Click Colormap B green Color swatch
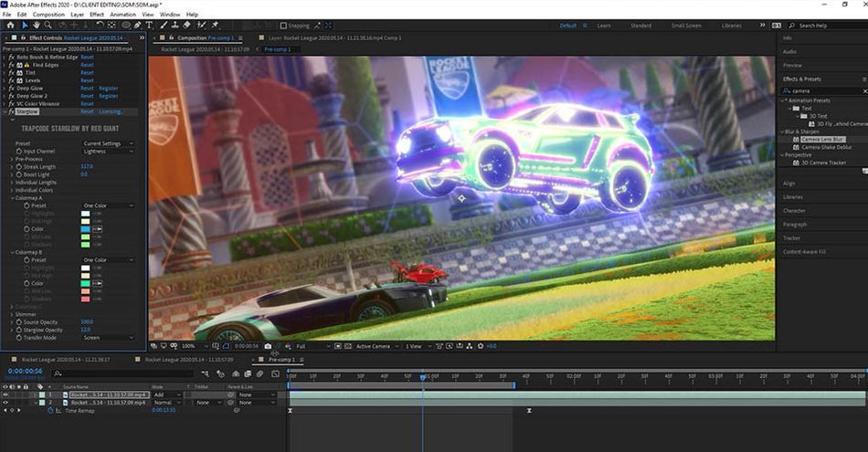 coord(85,283)
